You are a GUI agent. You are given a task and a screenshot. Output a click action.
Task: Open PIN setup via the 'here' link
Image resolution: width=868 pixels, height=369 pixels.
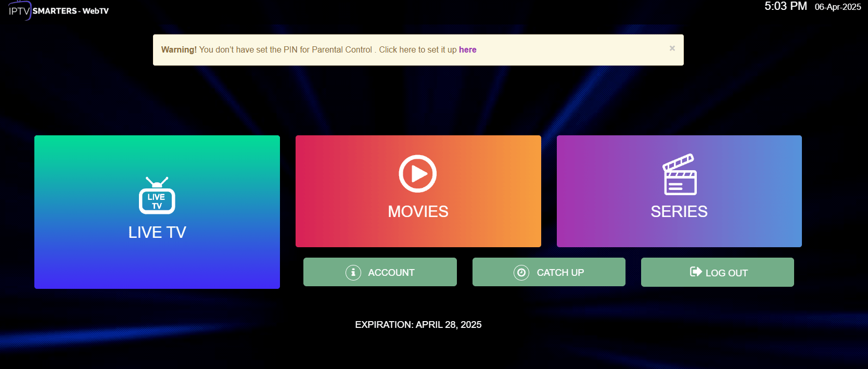pyautogui.click(x=467, y=50)
